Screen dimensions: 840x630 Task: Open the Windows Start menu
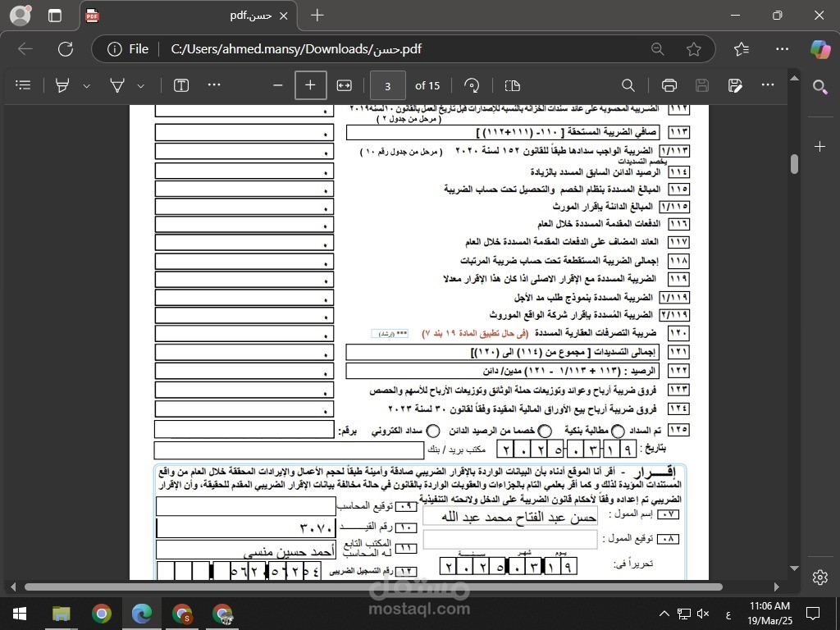point(20,614)
